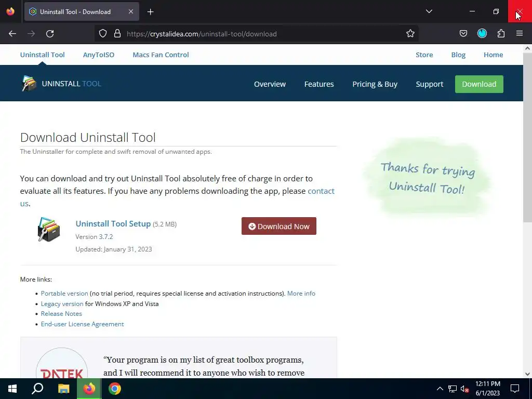Click the Uninstall Tool logo icon in header
The image size is (532, 399).
(29, 84)
